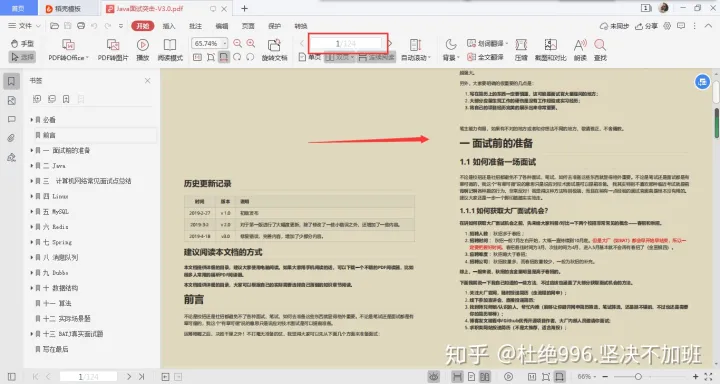Enter reading mode (阅读模式)
Screen dimensions: 720x384
pos(170,50)
